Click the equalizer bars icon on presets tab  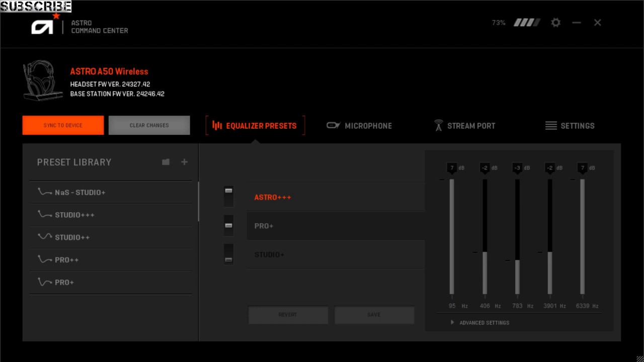217,125
